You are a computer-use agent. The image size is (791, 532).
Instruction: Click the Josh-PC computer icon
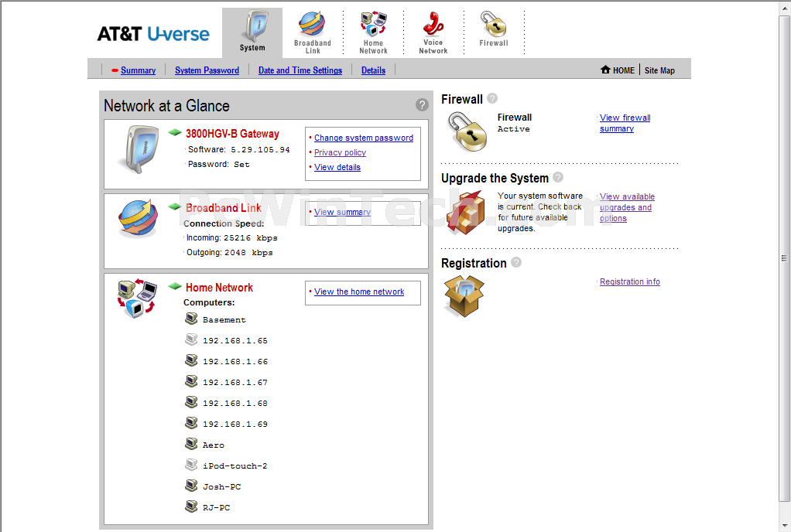[191, 486]
